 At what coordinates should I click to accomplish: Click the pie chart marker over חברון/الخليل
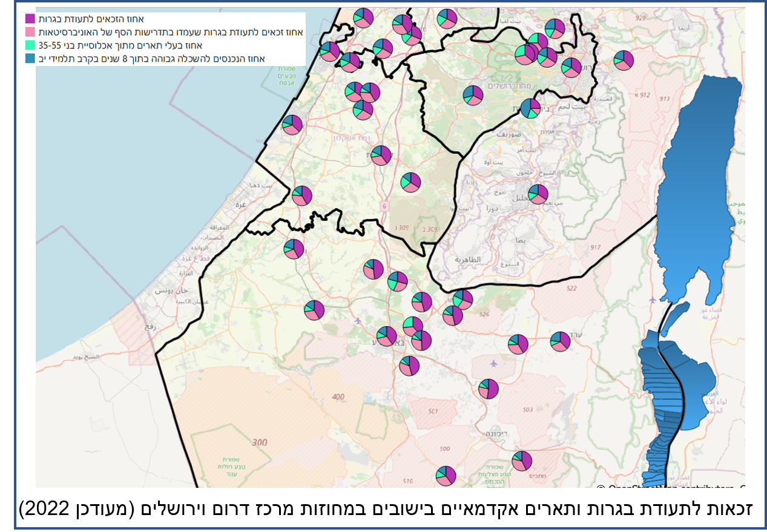coord(538,194)
